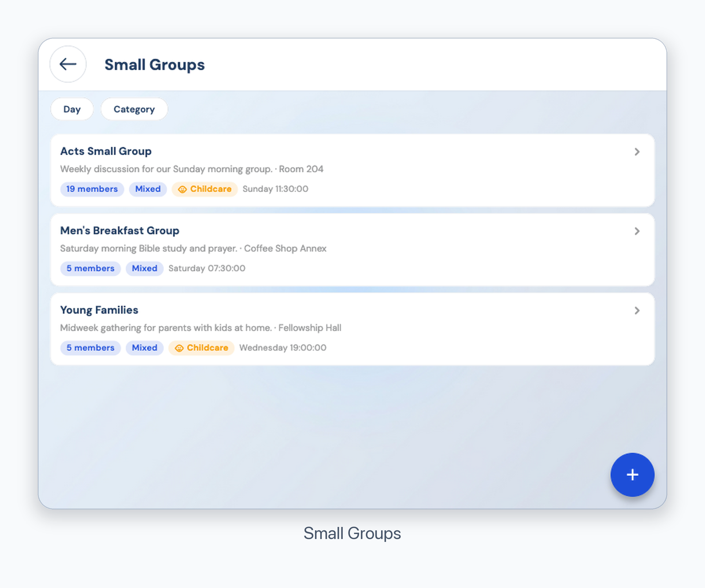This screenshot has height=588, width=705.
Task: Select the Saturday 07:30:00 time text
Action: tap(207, 268)
